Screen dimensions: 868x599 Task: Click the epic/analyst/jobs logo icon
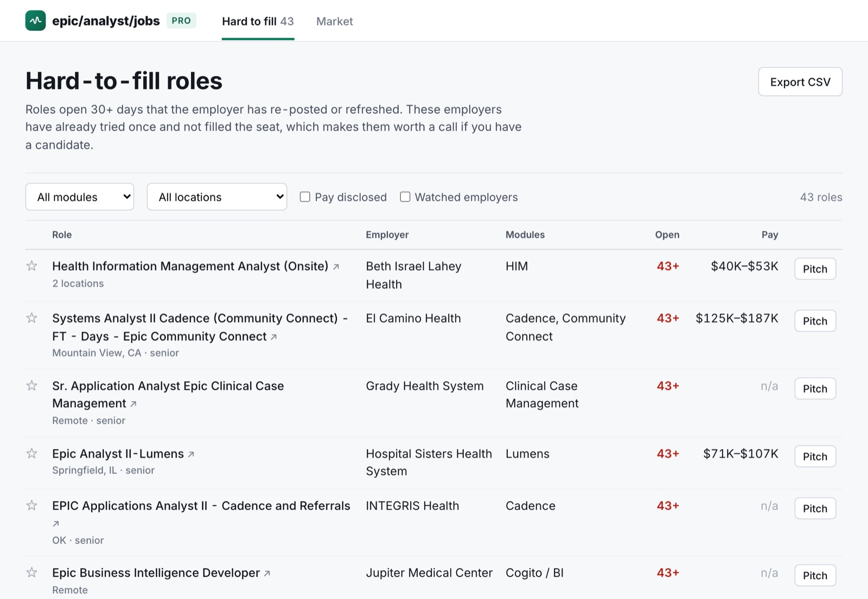pos(35,21)
